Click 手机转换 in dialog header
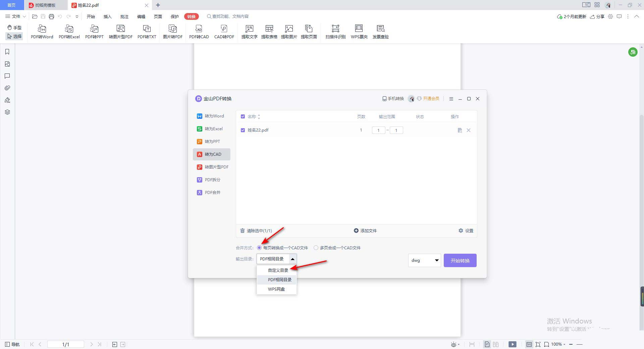 (x=393, y=99)
